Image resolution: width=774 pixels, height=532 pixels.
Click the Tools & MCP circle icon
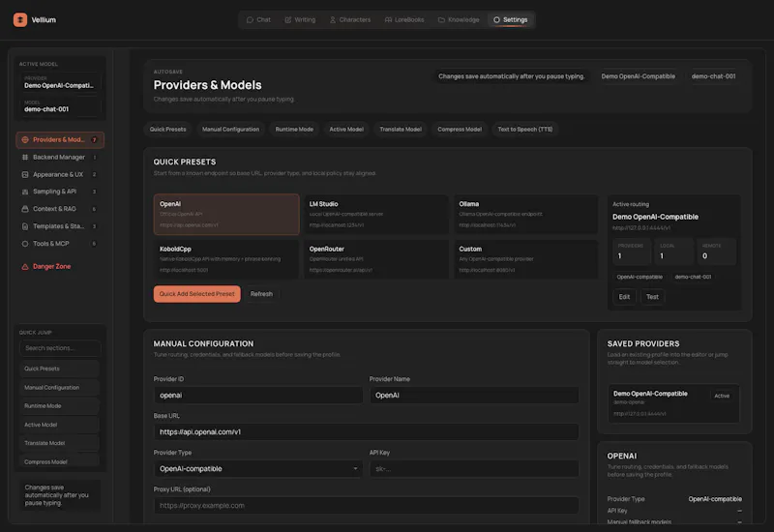(x=25, y=244)
